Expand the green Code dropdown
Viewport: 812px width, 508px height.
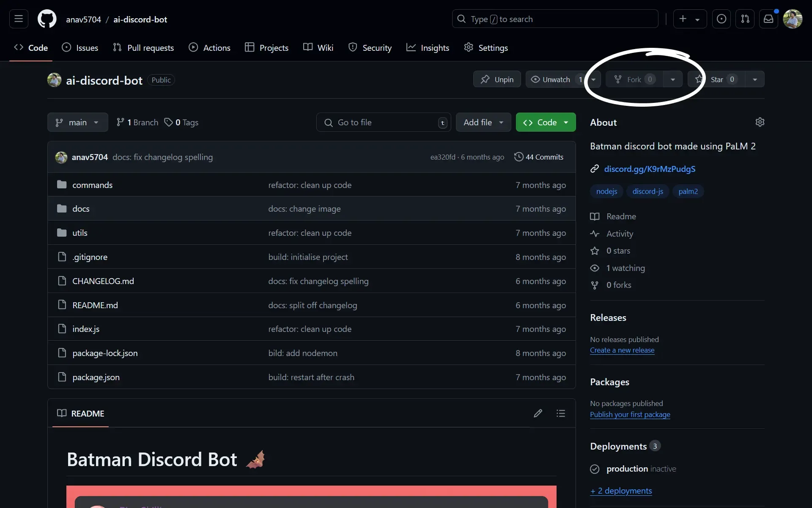pos(546,122)
